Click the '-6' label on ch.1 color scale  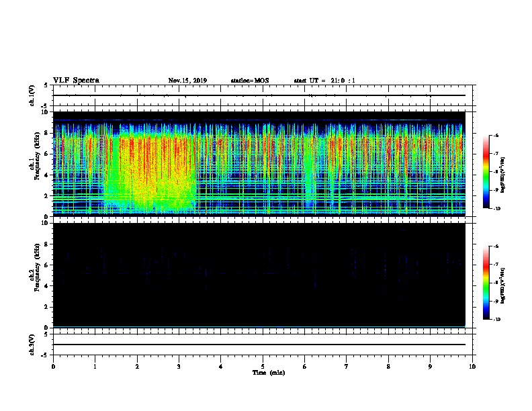tap(495, 135)
